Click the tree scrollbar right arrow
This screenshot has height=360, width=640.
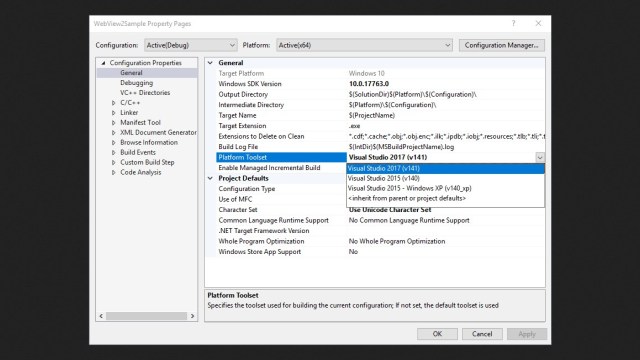pyautogui.click(x=192, y=316)
